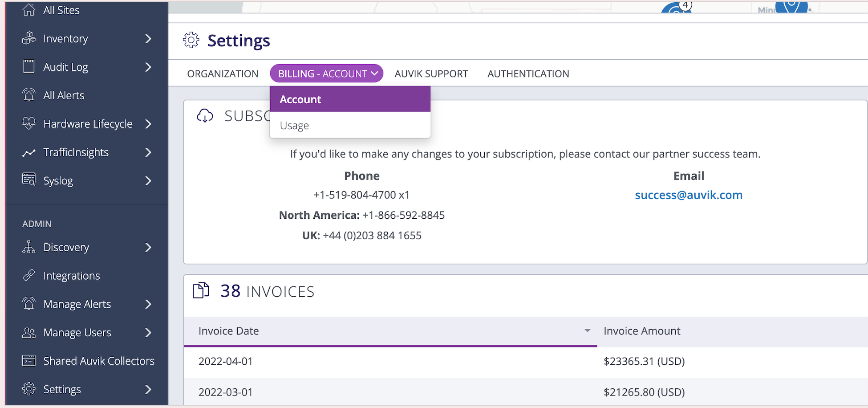Open the success@auvik.com email link

tap(689, 195)
